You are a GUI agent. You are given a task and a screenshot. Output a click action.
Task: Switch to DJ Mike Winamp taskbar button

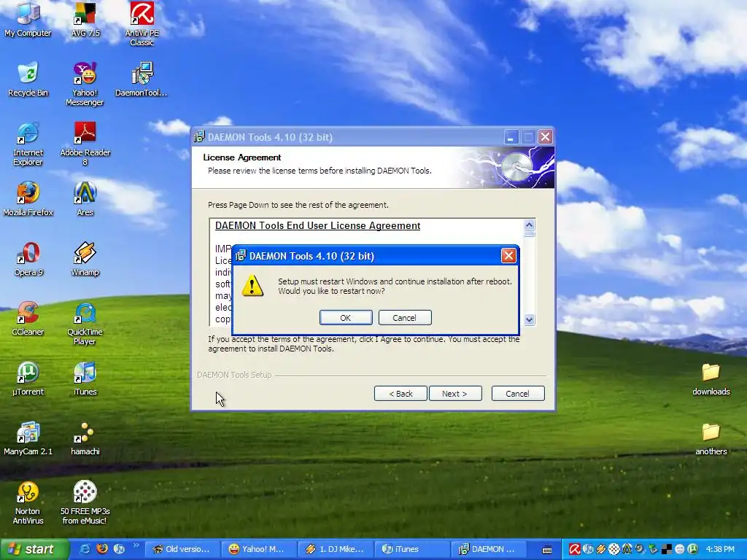pyautogui.click(x=335, y=549)
